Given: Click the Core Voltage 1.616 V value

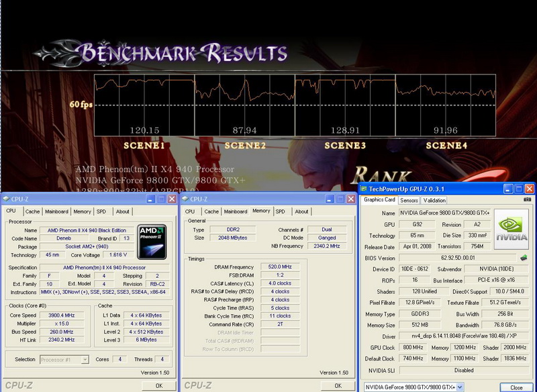Looking at the screenshot, I should [118, 255].
